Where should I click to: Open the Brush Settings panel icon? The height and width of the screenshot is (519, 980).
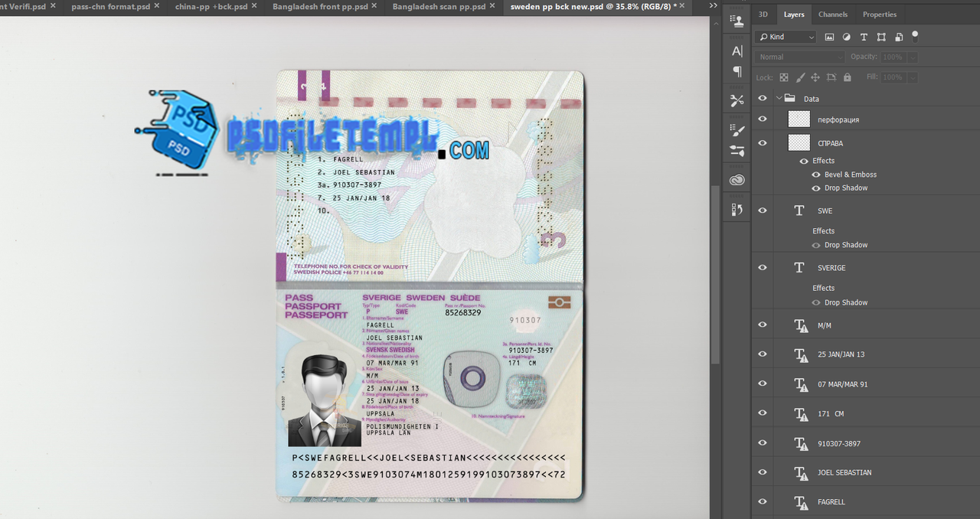point(737,130)
